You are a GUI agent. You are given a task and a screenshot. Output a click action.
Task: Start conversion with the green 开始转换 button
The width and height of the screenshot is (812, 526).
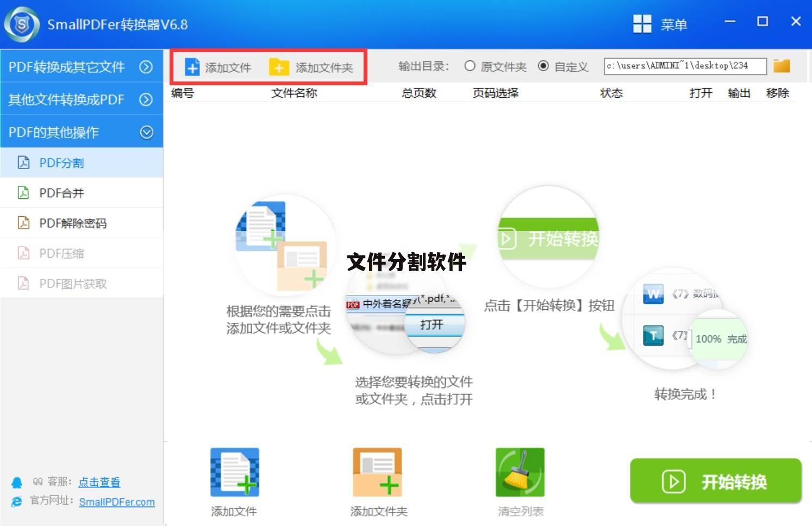716,481
